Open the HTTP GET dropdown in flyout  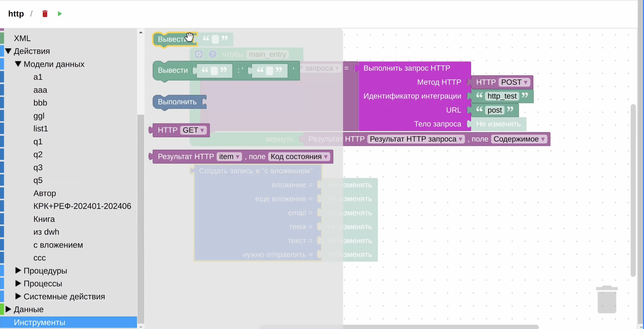pos(193,130)
